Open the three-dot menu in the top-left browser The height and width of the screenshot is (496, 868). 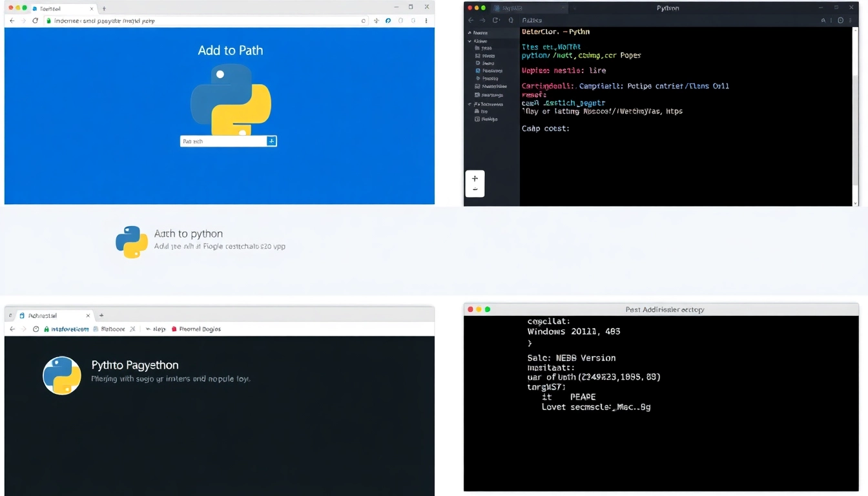point(426,21)
